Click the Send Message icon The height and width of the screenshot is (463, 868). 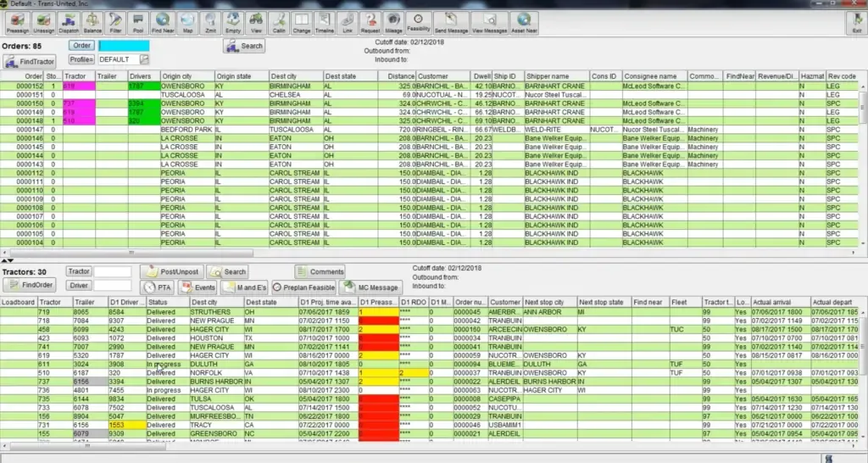tap(451, 23)
